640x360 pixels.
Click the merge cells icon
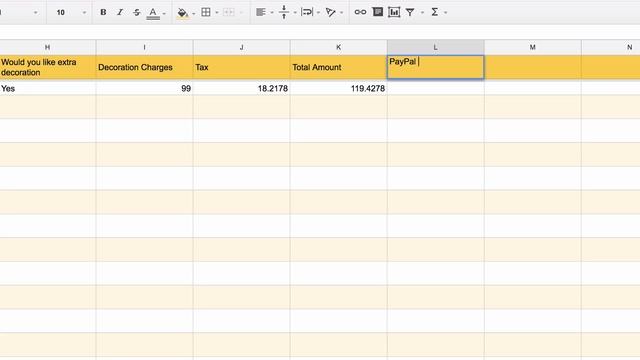click(x=229, y=12)
